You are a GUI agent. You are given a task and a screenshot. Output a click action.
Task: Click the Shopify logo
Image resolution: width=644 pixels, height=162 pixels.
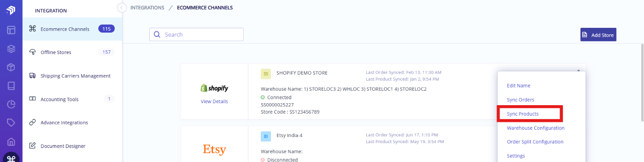click(x=215, y=88)
